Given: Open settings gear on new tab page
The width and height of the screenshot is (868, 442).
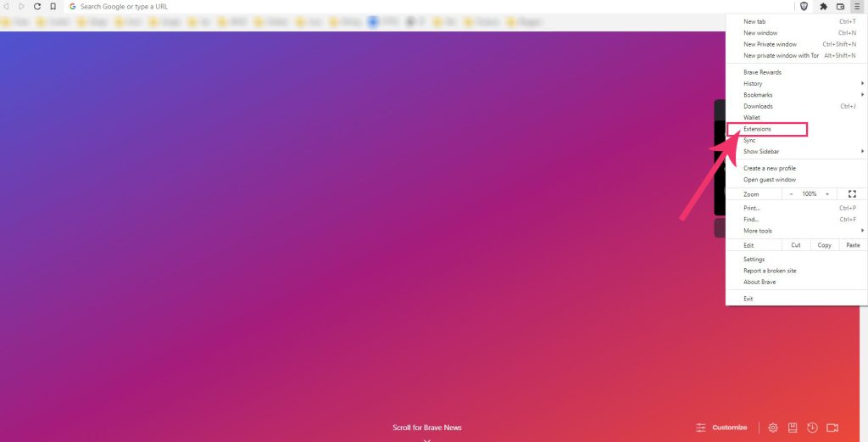Looking at the screenshot, I should [x=773, y=428].
